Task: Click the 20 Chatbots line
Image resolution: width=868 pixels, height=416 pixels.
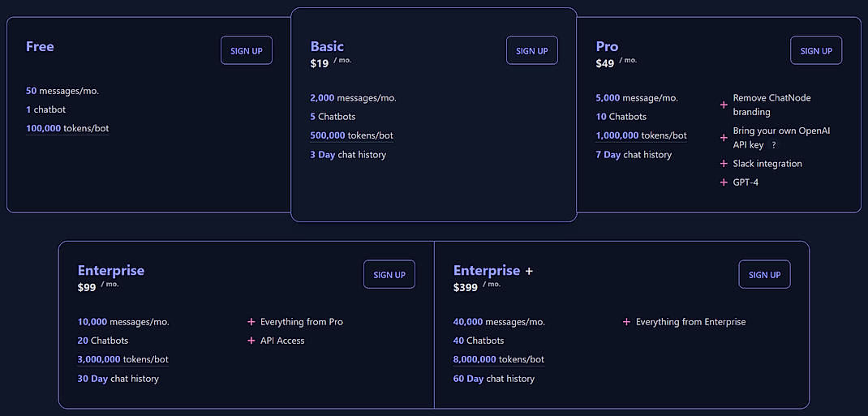Action: (x=103, y=341)
